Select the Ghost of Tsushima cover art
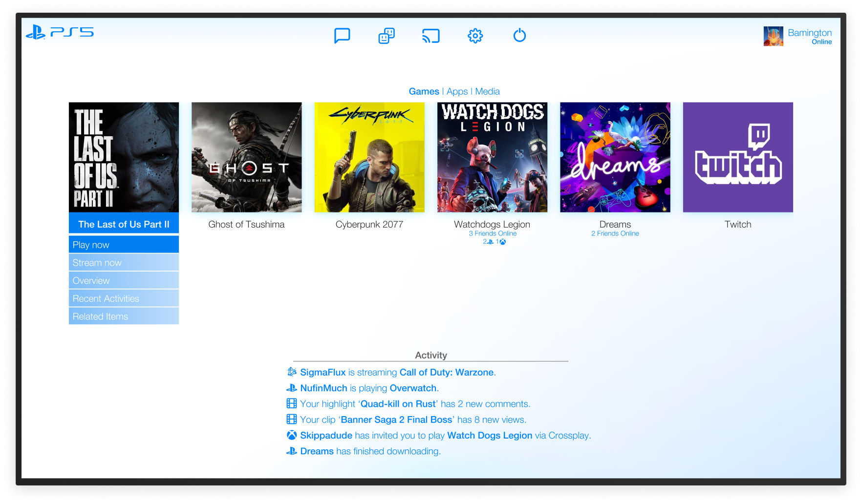Viewport: 862px width, 504px height. 247,157
